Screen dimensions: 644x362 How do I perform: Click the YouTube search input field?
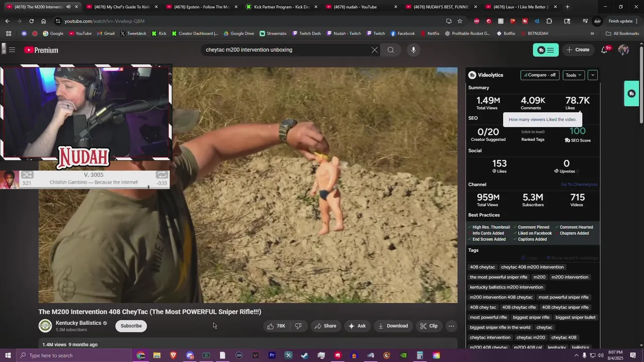(286, 50)
